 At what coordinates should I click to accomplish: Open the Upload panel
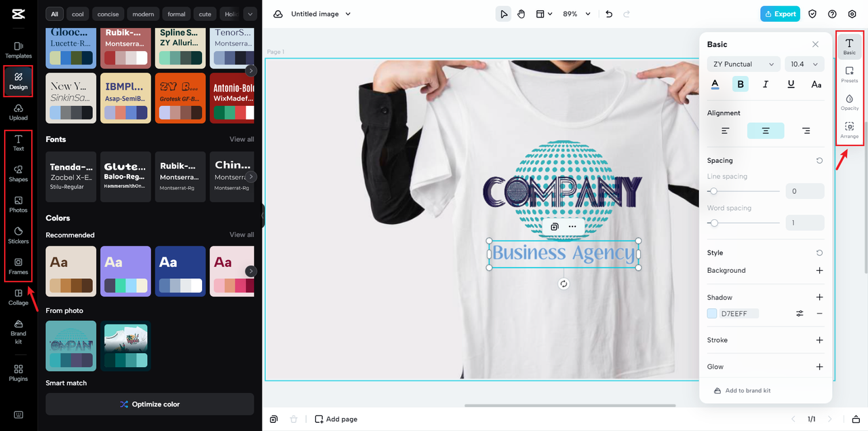18,112
